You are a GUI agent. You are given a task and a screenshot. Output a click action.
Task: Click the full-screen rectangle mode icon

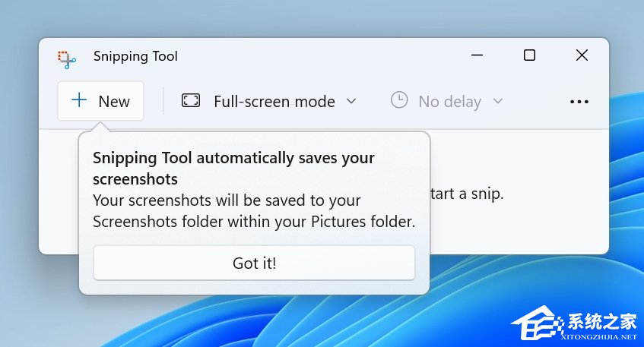coord(191,100)
